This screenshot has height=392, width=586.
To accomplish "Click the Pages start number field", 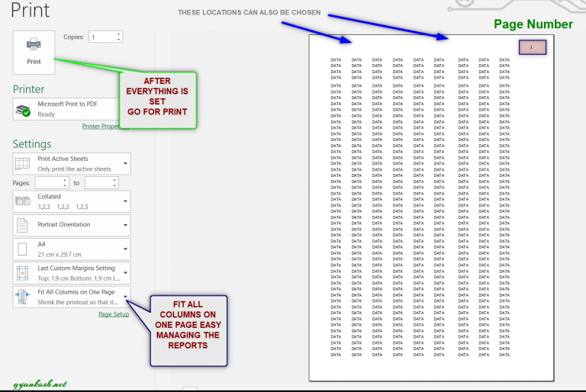I will pyautogui.click(x=49, y=183).
